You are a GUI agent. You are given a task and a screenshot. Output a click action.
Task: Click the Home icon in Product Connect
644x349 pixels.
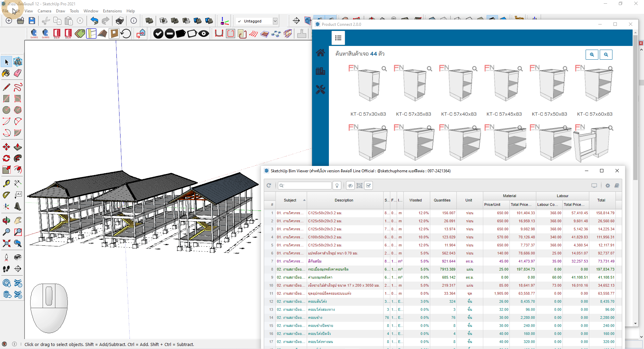(x=320, y=53)
